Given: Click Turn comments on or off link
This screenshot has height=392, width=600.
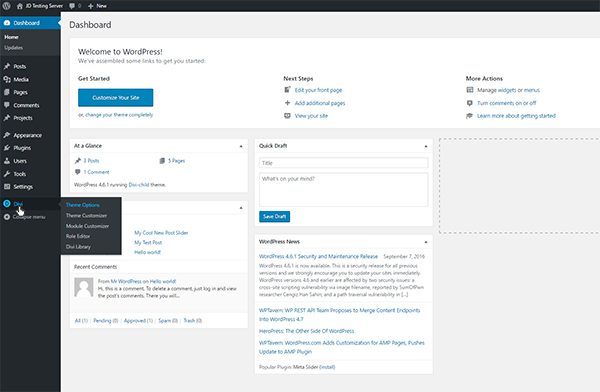Looking at the screenshot, I should pyautogui.click(x=506, y=103).
